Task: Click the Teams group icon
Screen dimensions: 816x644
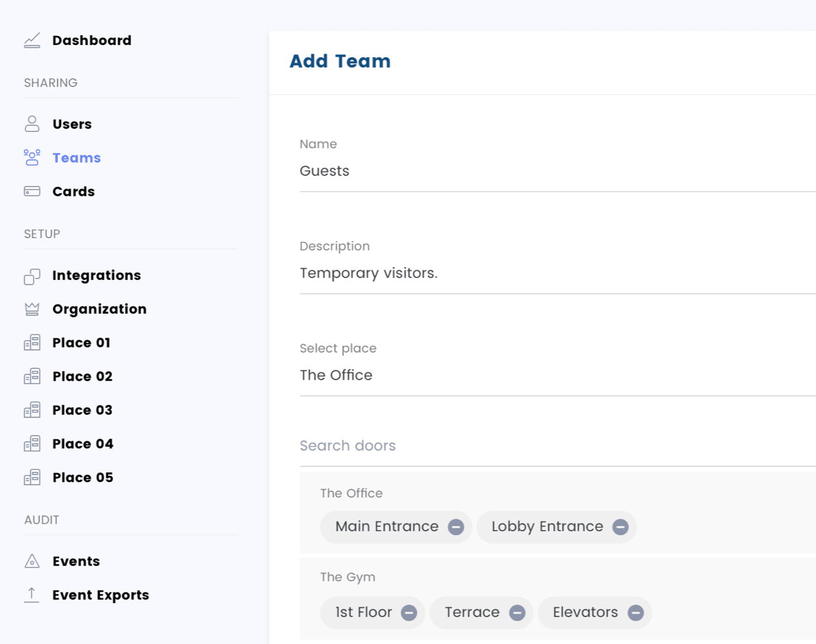Action: coord(32,158)
